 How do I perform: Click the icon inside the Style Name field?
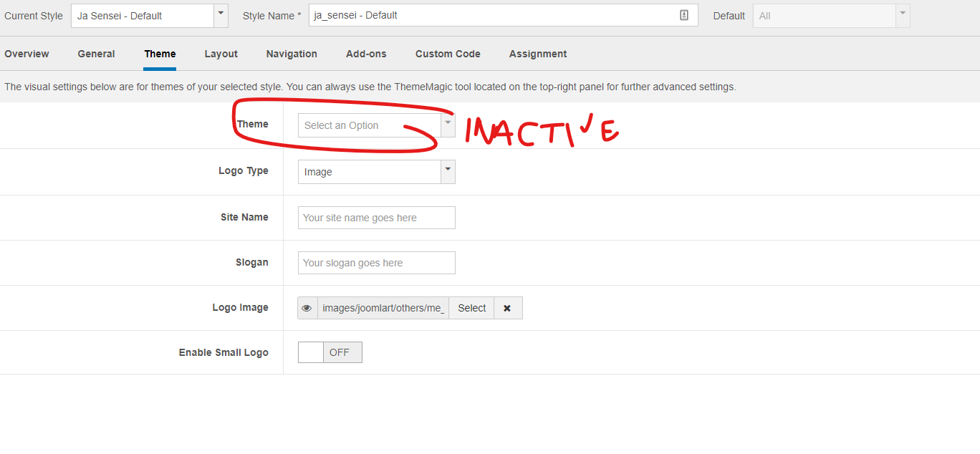click(x=683, y=16)
